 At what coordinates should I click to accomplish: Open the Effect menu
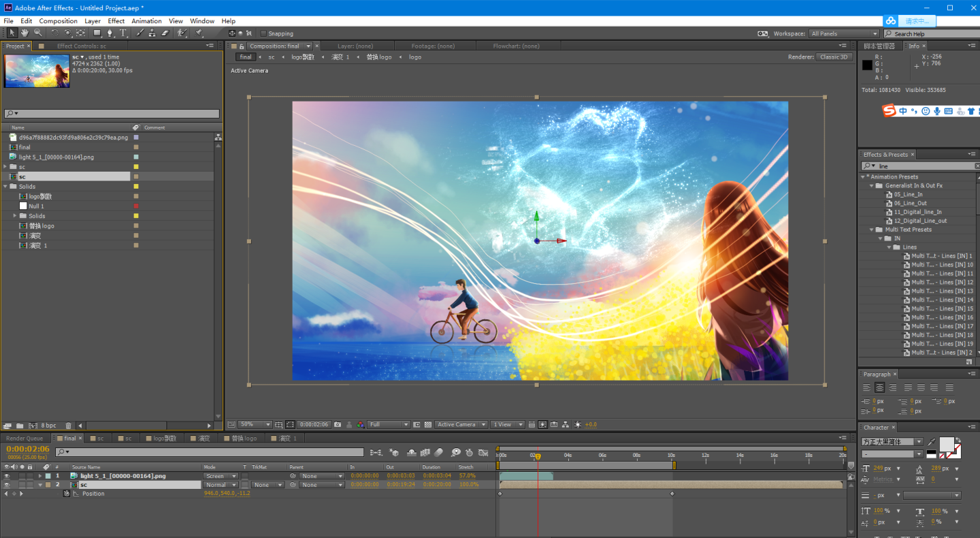[x=116, y=21]
